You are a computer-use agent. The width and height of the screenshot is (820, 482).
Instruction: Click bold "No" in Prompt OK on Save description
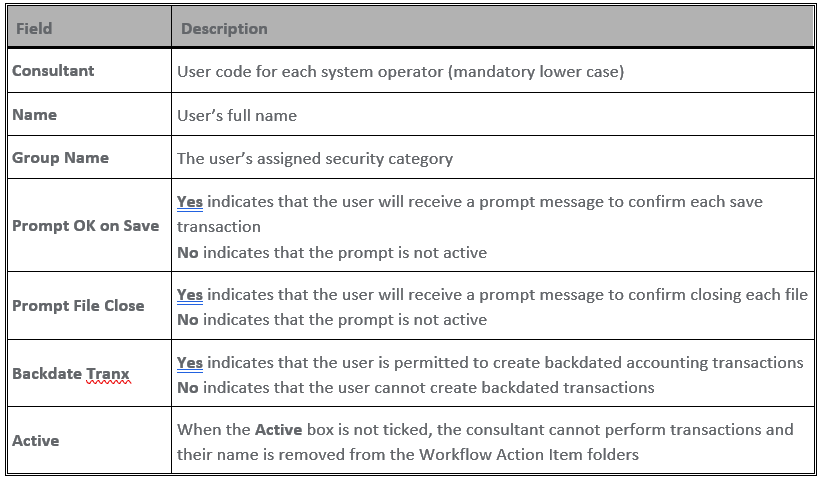(187, 252)
